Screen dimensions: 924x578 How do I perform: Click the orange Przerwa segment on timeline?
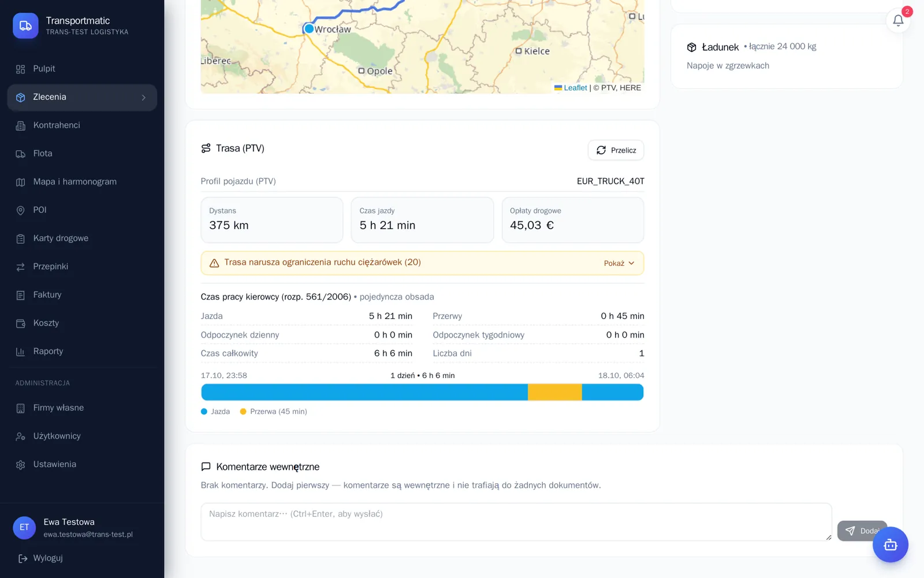pyautogui.click(x=555, y=392)
